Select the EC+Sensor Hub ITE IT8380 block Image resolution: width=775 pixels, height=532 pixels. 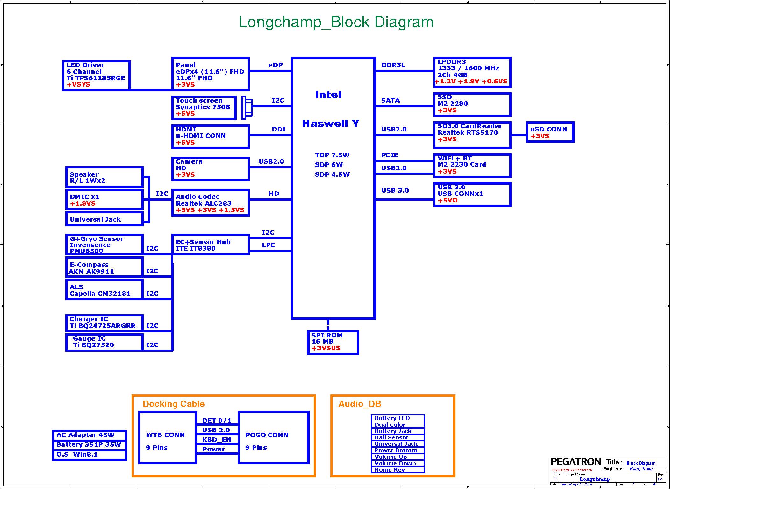tap(211, 244)
